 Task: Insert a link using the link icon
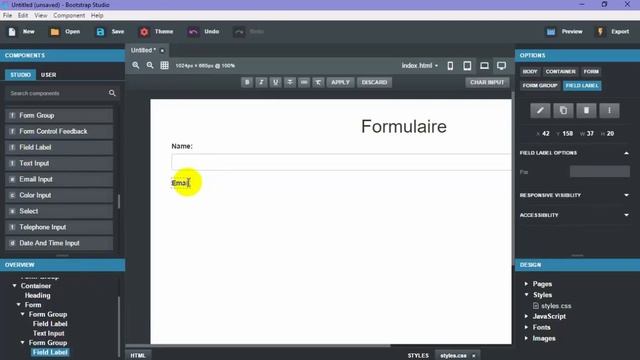click(x=304, y=82)
